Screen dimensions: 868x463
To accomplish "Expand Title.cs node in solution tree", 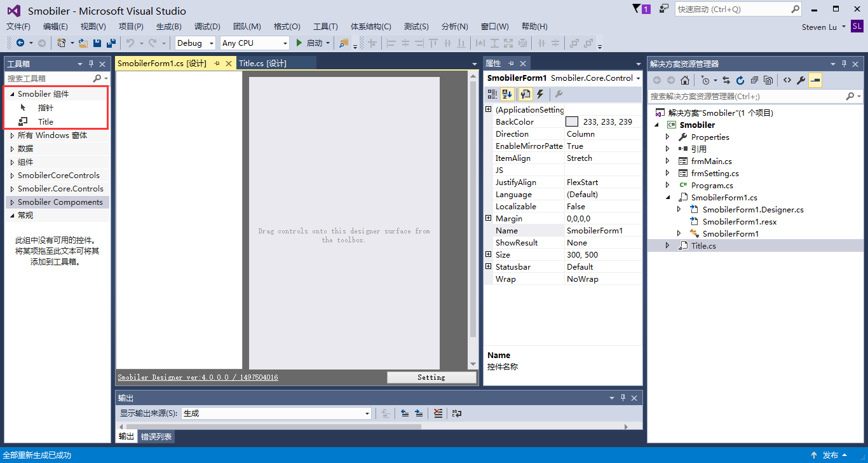I will point(667,245).
